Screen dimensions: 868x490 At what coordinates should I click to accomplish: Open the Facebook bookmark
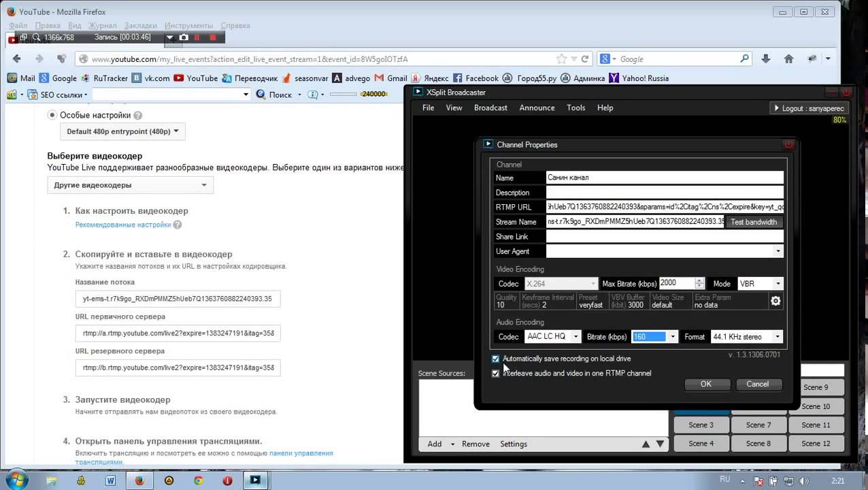click(475, 78)
